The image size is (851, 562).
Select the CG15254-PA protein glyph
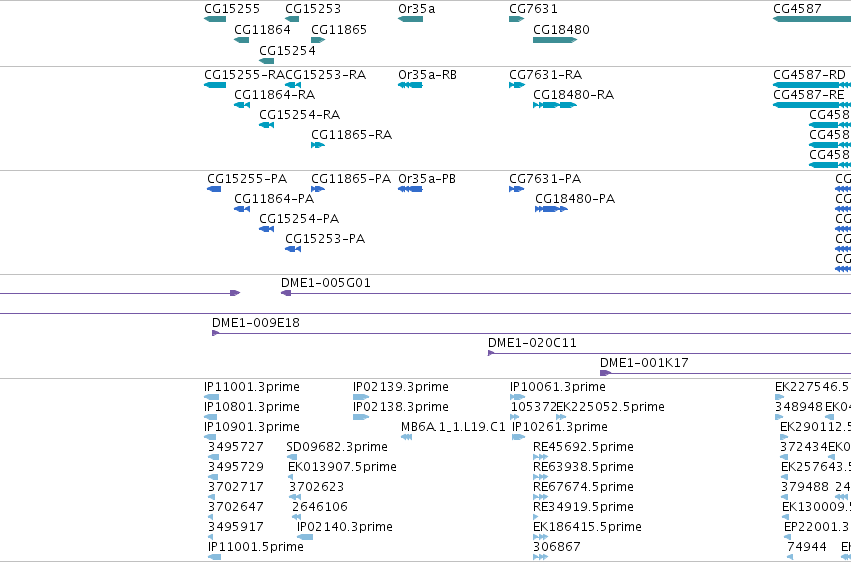point(266,229)
